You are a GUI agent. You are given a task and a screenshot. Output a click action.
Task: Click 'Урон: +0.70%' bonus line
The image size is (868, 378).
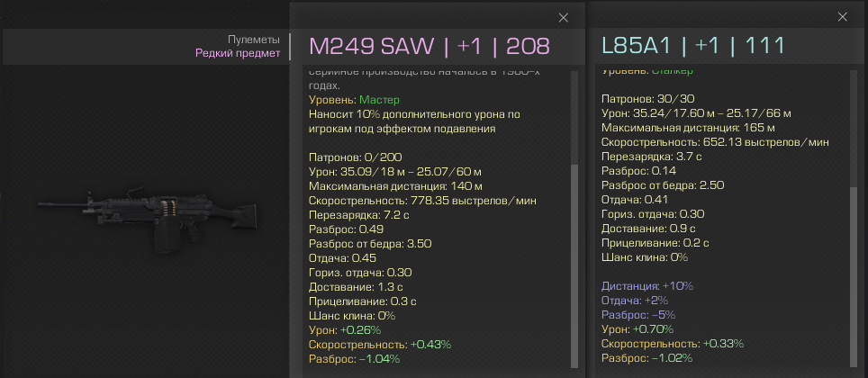coord(637,329)
